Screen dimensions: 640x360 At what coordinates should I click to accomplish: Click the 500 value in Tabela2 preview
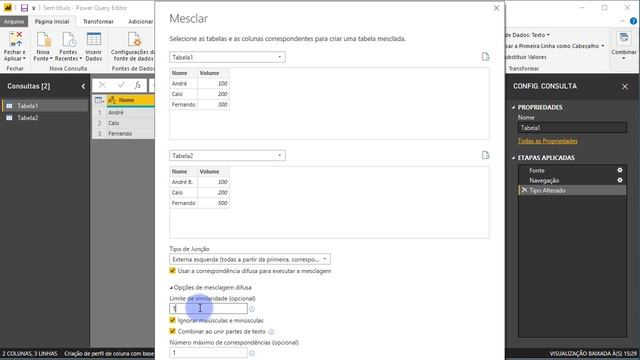coord(213,203)
